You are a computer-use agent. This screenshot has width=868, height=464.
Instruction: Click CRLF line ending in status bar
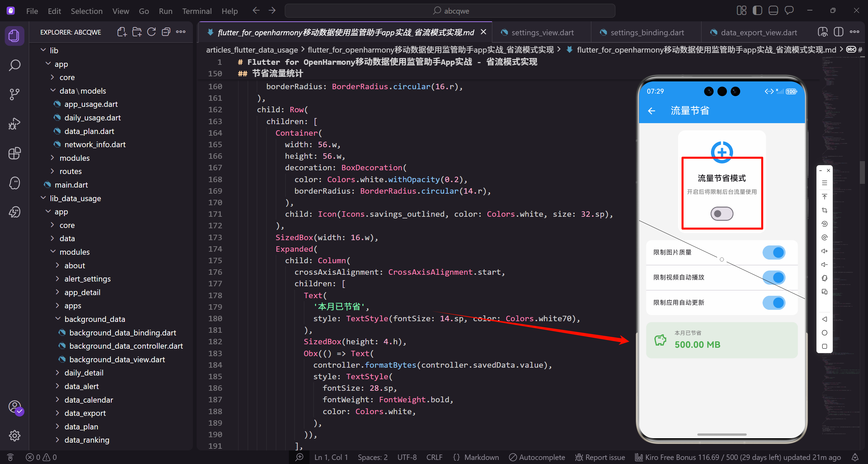tap(434, 457)
